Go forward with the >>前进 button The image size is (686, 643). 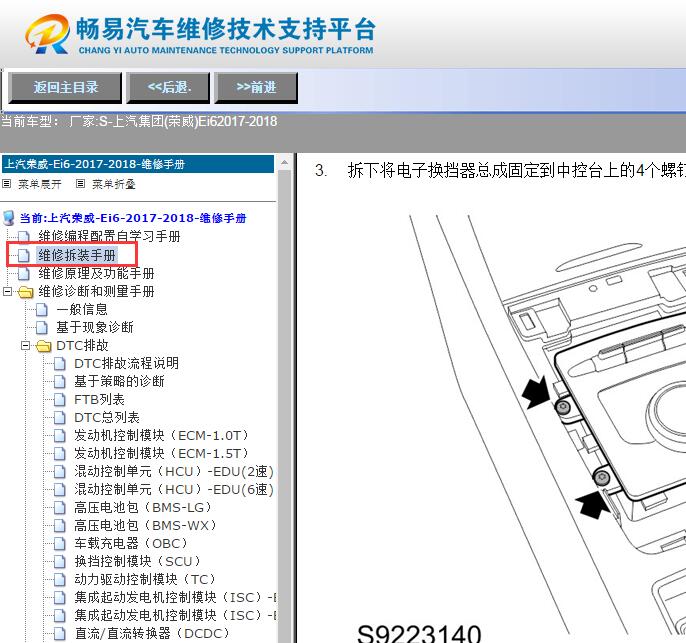tap(256, 87)
